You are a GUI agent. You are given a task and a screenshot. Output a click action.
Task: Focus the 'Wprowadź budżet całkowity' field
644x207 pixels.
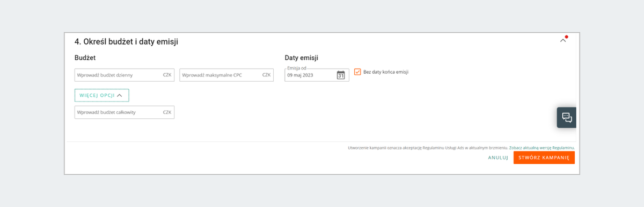pos(125,112)
